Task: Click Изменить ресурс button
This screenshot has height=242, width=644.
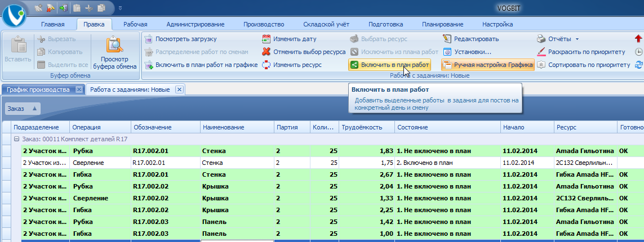Action: 292,65
